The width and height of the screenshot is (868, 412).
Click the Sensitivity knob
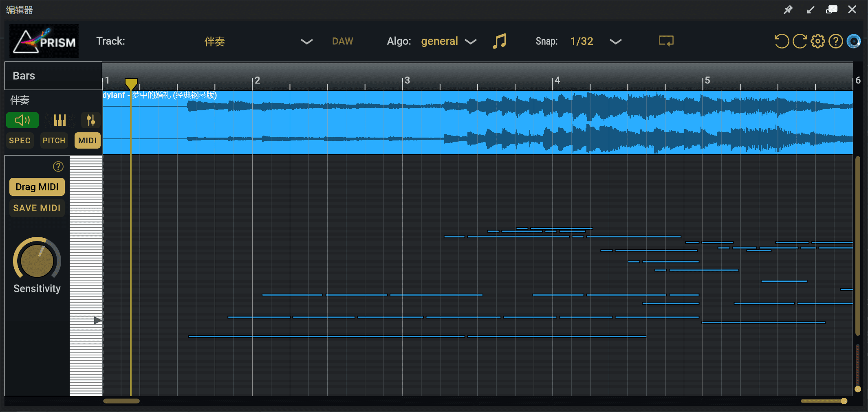[37, 261]
